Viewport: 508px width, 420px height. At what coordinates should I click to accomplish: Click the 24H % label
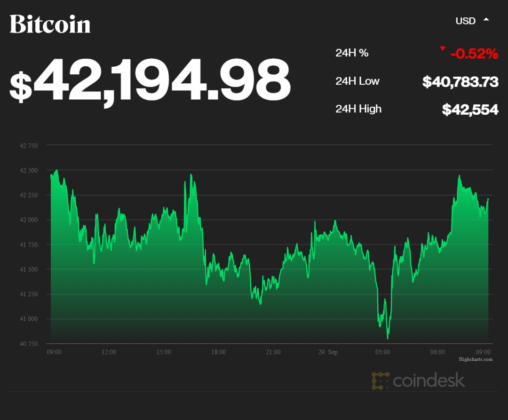(352, 53)
